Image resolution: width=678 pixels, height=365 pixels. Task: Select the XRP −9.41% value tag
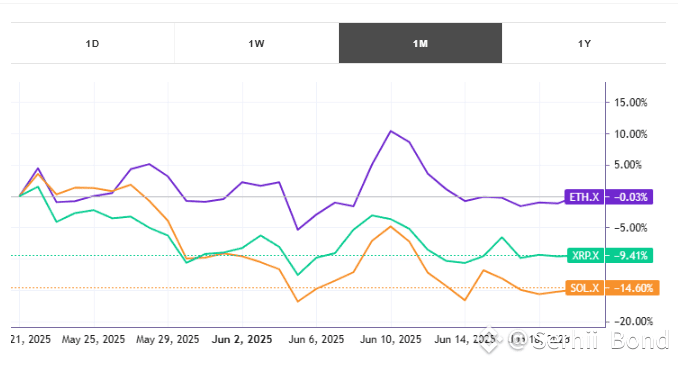(630, 256)
